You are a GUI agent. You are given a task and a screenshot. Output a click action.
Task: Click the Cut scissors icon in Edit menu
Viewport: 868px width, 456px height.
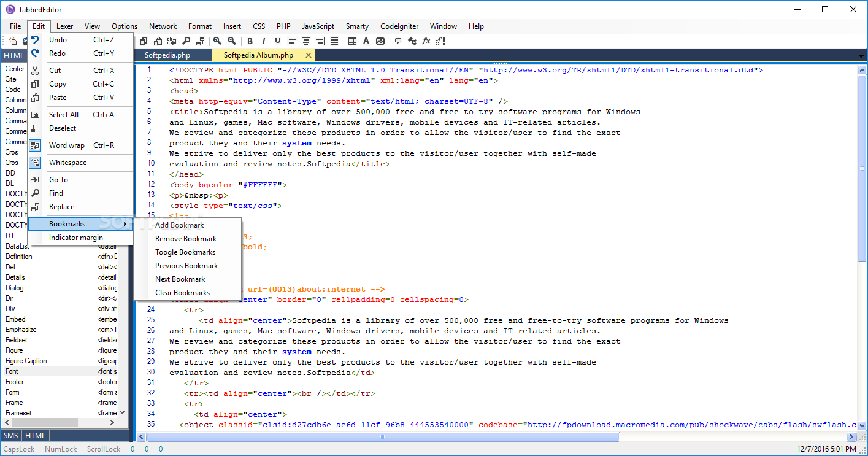point(36,71)
